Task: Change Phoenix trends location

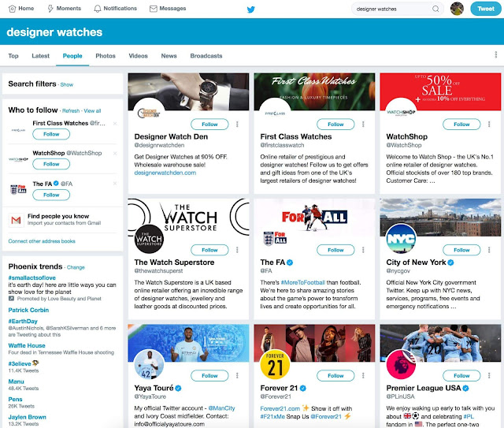Action: pos(76,267)
